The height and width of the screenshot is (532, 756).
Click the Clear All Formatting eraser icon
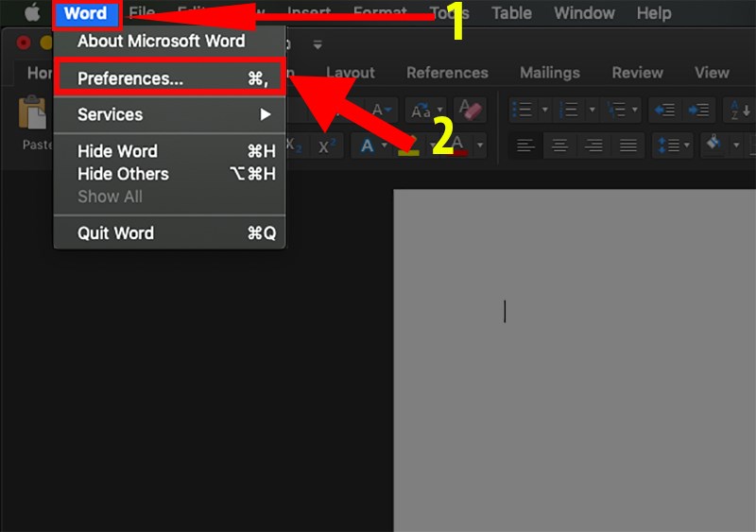tap(470, 110)
